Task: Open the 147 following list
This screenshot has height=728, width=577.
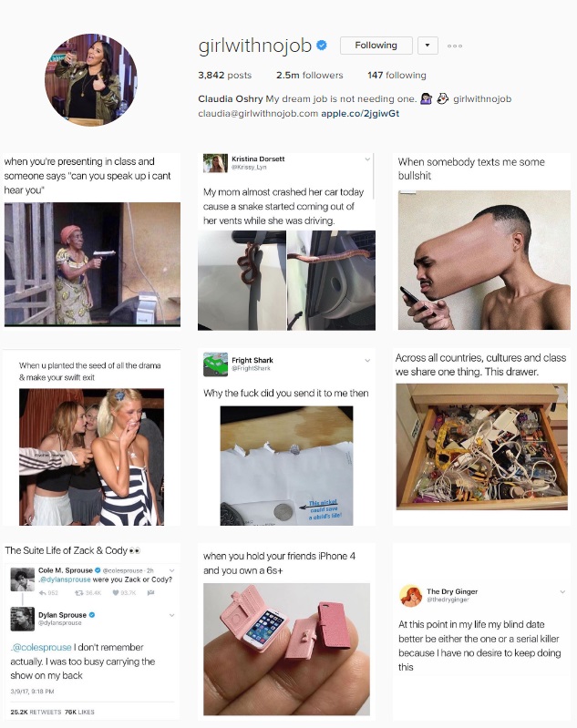Action: (x=397, y=76)
